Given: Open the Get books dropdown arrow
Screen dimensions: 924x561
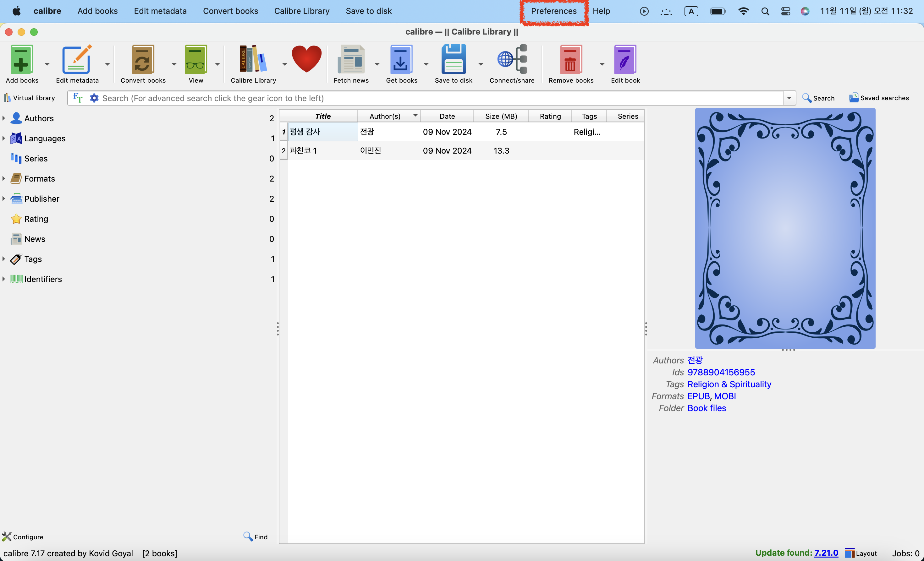Looking at the screenshot, I should (426, 64).
